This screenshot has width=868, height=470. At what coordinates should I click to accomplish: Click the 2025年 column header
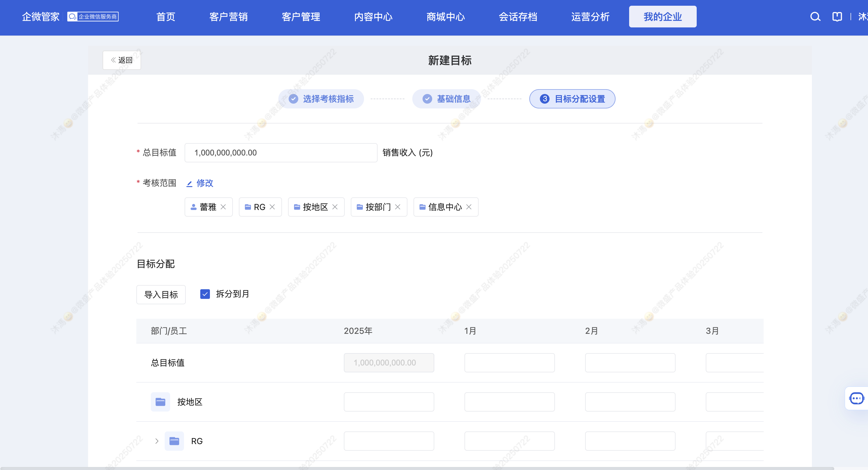pyautogui.click(x=358, y=331)
